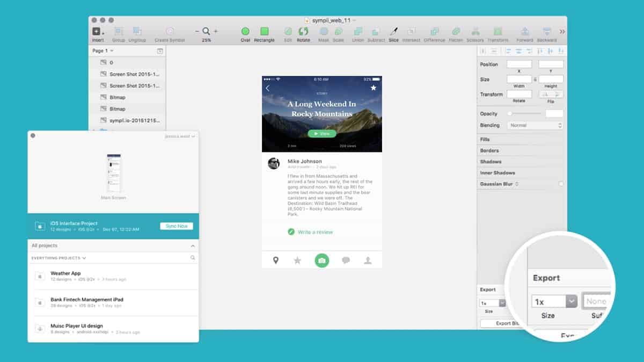Open the EVERYTHING PROJECTS filter dropdown
Image resolution: width=644 pixels, height=362 pixels.
58,258
